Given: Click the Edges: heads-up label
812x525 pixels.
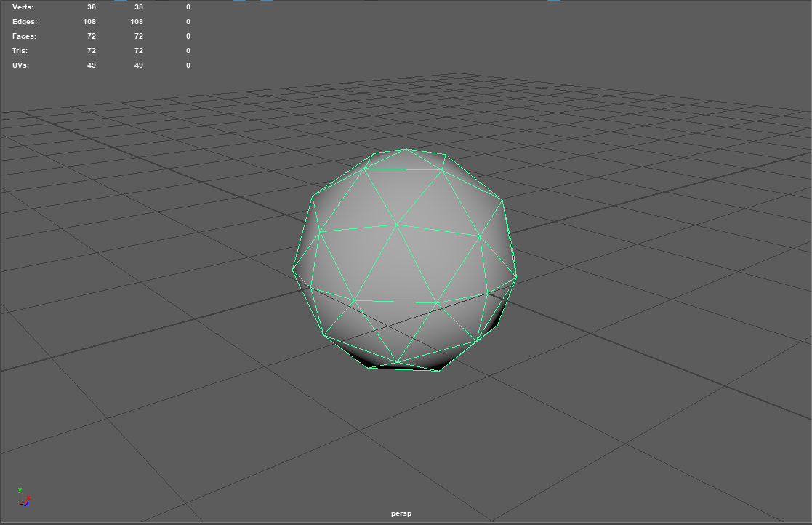Looking at the screenshot, I should coord(24,22).
